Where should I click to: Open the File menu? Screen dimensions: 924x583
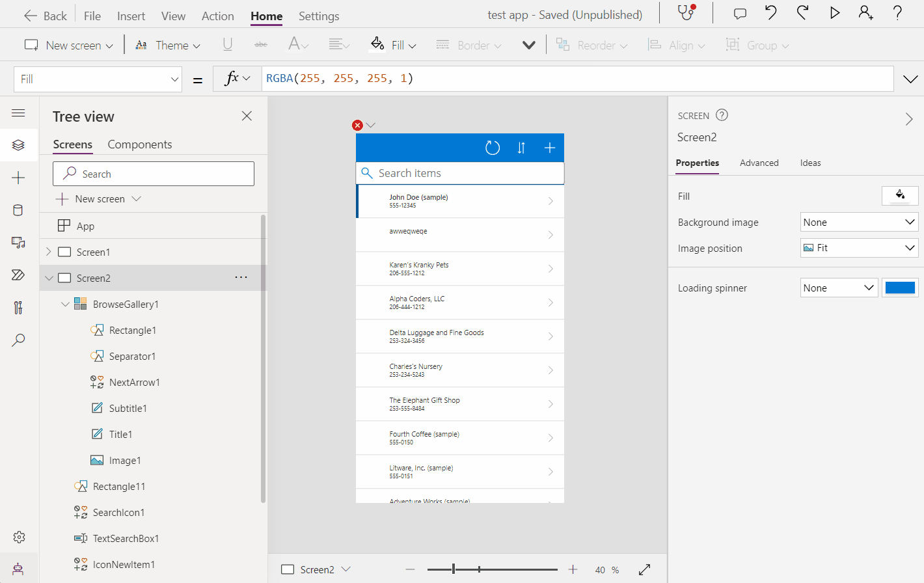(92, 16)
